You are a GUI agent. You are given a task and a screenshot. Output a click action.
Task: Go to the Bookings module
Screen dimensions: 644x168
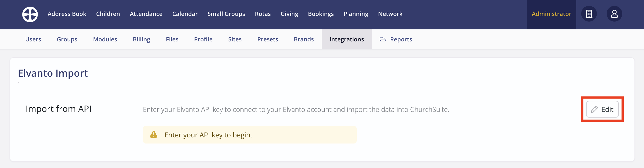[321, 14]
